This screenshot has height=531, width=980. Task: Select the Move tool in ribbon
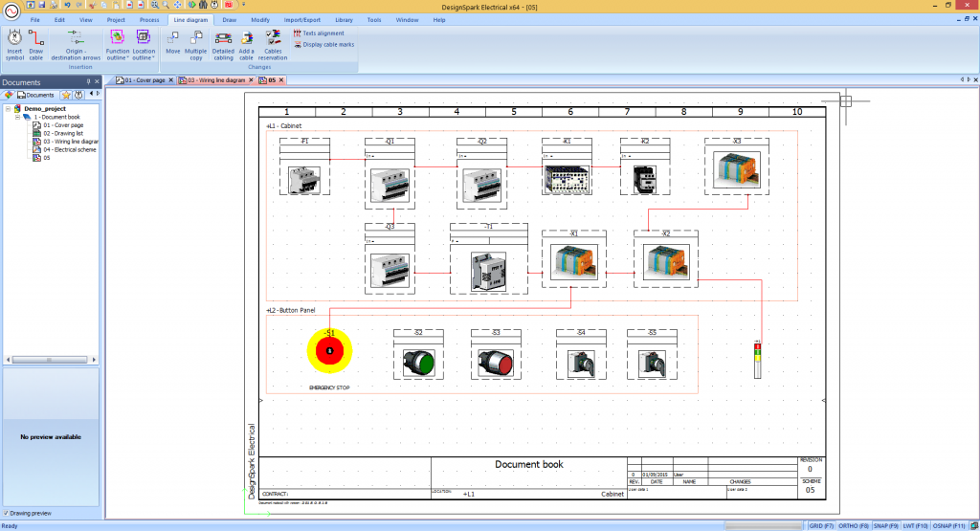click(x=172, y=44)
